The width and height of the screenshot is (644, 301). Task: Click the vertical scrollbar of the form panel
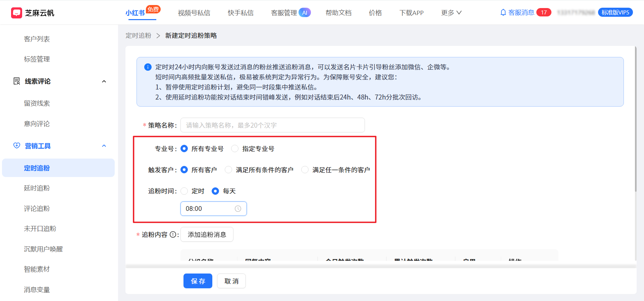[636, 119]
